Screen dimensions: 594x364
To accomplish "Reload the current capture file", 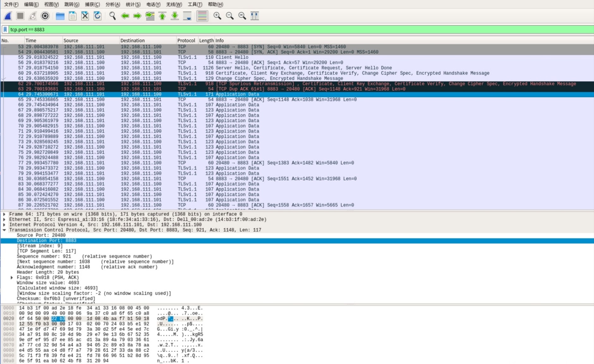I will 98,16.
